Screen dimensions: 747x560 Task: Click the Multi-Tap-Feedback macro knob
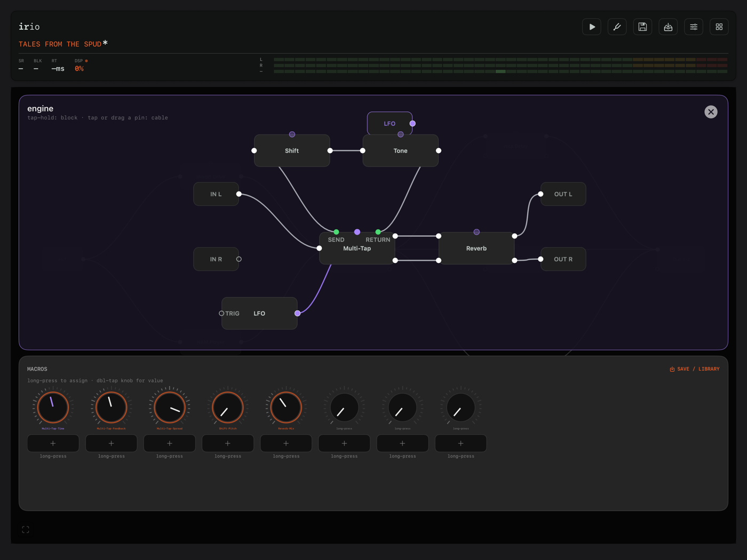point(111,407)
